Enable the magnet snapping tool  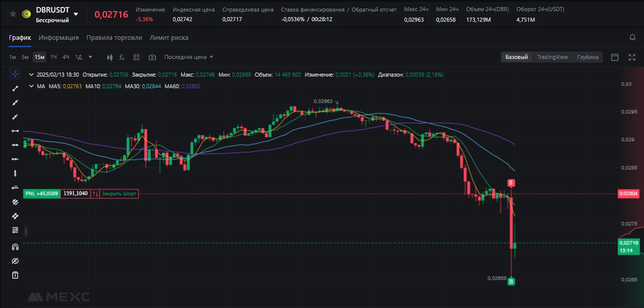click(15, 247)
